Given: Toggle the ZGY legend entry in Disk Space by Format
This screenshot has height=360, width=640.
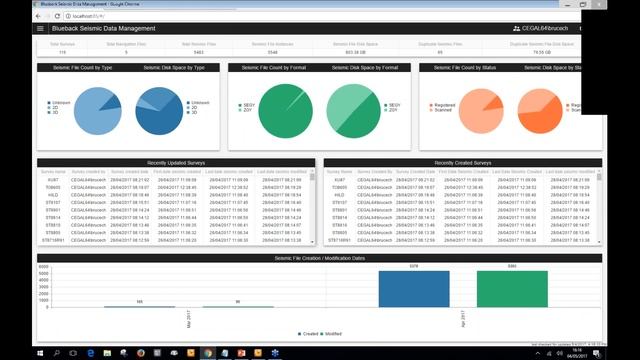Looking at the screenshot, I should tap(391, 110).
